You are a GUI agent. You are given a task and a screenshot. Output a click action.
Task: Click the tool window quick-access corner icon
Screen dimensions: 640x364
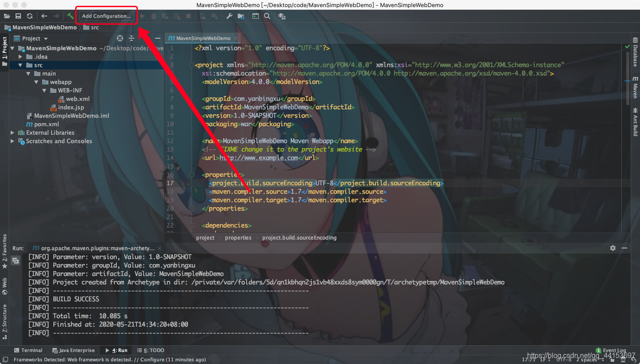5,360
